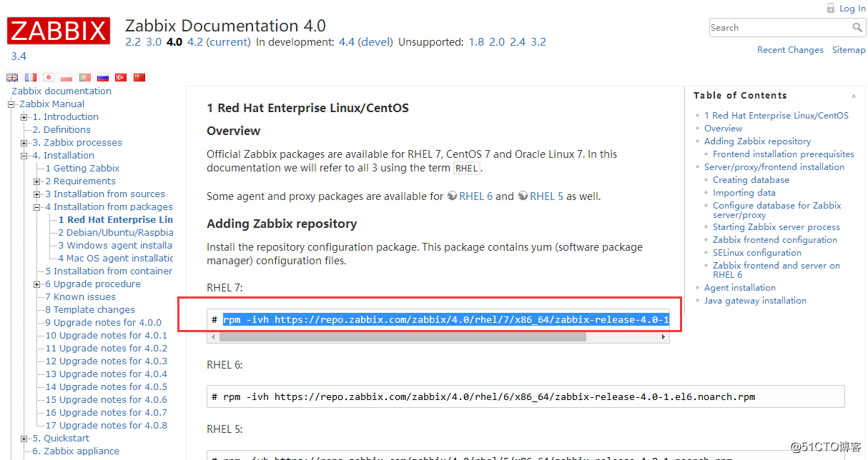The width and height of the screenshot is (868, 460).
Task: Switch documentation to version 3.0
Action: point(154,42)
